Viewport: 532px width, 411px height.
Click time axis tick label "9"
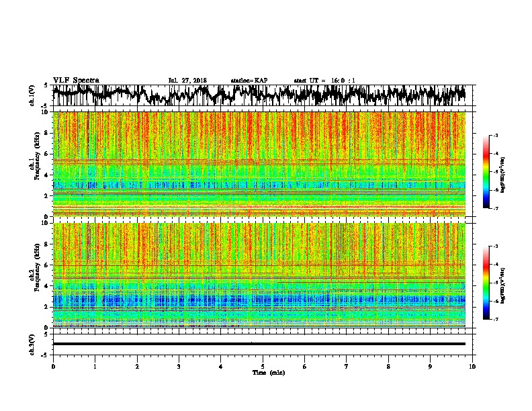pyautogui.click(x=430, y=367)
